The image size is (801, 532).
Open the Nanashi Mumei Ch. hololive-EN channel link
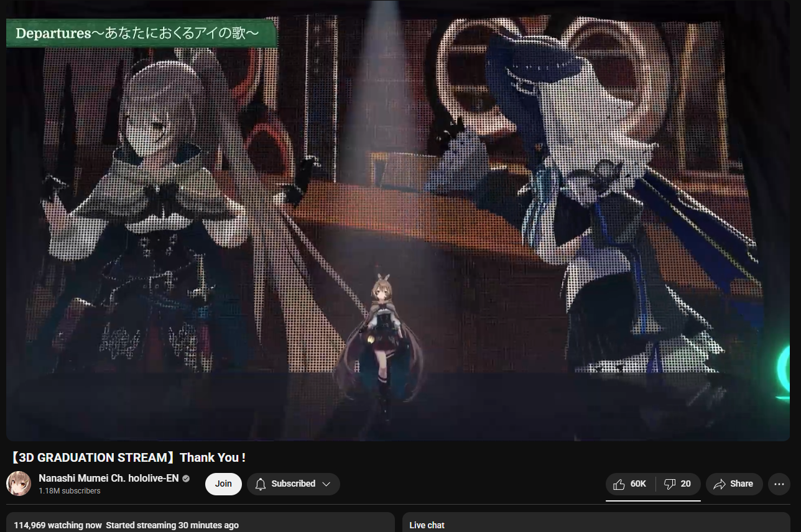click(109, 478)
